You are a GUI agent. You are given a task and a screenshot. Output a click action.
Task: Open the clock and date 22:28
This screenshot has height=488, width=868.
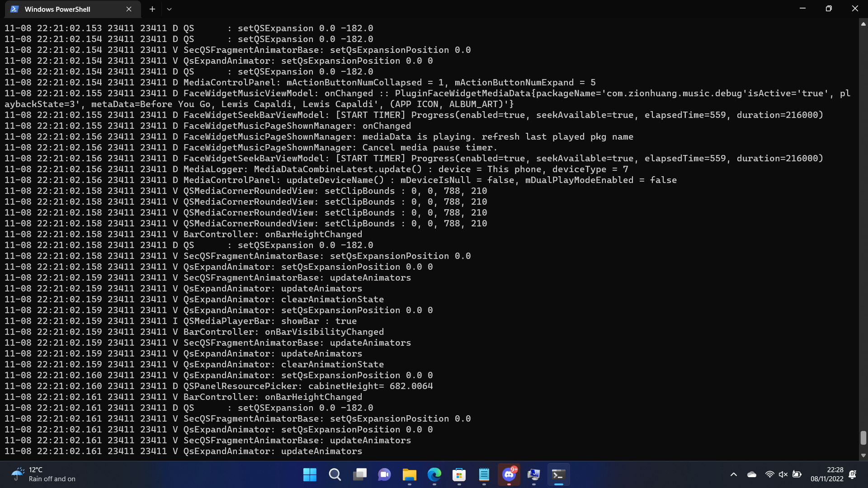(827, 474)
